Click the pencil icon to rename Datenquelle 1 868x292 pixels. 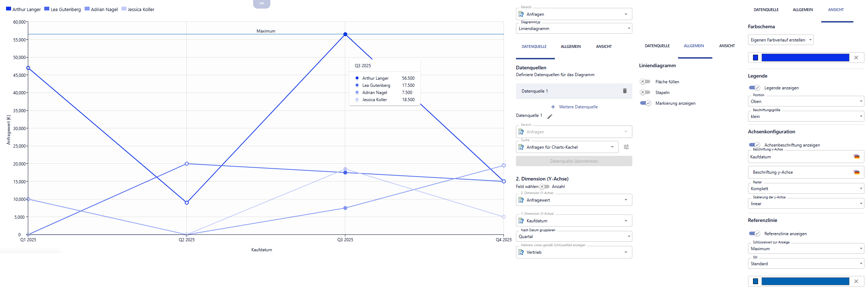click(x=550, y=116)
